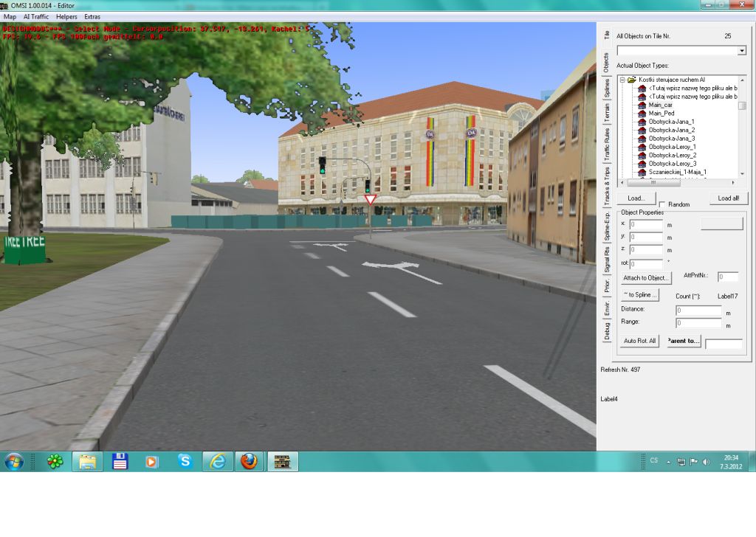Open the AI Traffic menu
The height and width of the screenshot is (537, 756).
36,16
